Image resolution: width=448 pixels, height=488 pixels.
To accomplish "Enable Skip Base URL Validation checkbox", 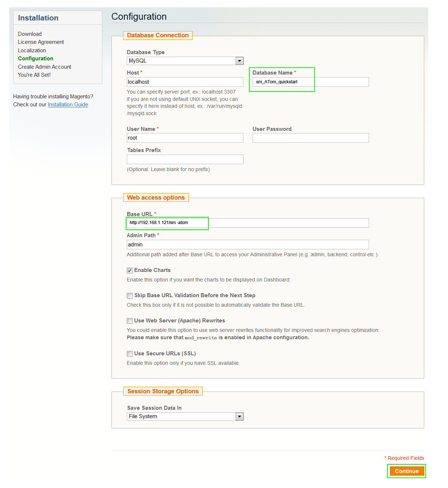I will [130, 296].
